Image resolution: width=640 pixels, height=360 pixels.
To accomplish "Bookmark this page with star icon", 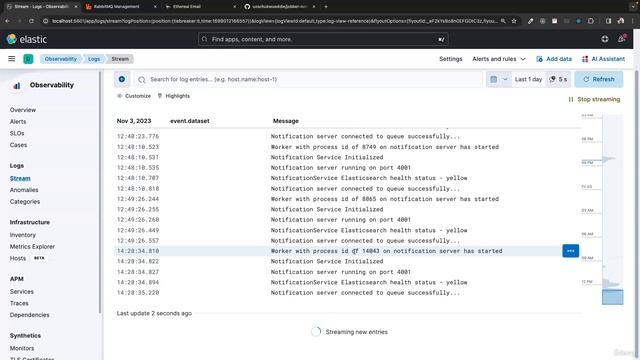I will pyautogui.click(x=514, y=21).
